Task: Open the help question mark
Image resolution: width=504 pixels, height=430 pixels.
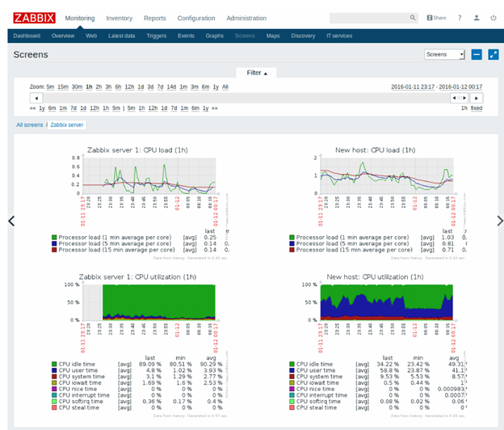Action: point(460,18)
